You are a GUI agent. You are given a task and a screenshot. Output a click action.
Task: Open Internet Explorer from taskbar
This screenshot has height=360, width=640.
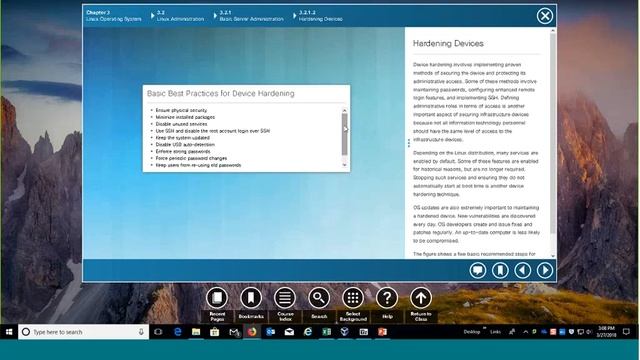pyautogui.click(x=308, y=332)
